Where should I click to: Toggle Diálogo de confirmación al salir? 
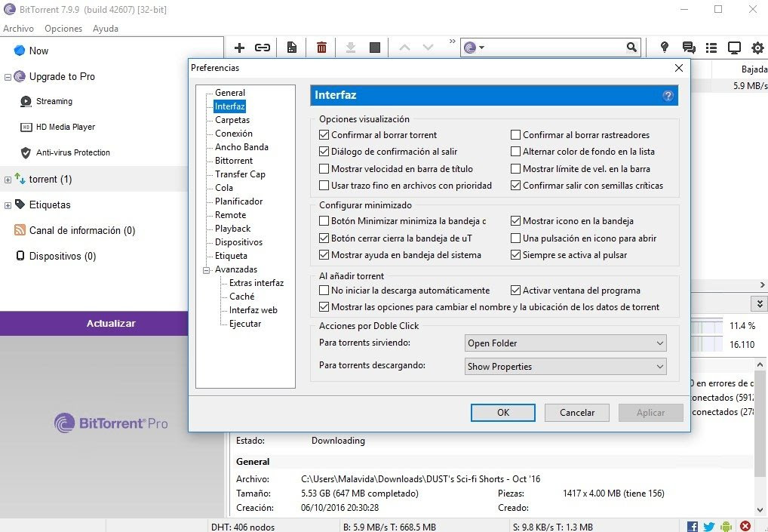324,152
